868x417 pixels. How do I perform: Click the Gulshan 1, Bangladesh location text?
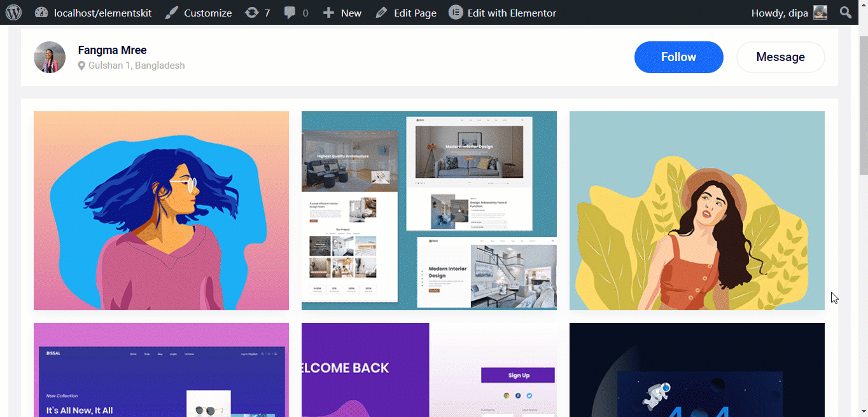(137, 65)
